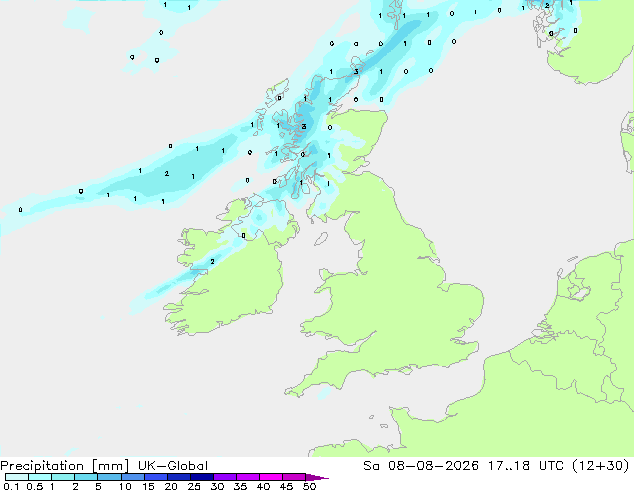
Task: Click the over-50 mm legend arrow tip
Action: (317, 477)
